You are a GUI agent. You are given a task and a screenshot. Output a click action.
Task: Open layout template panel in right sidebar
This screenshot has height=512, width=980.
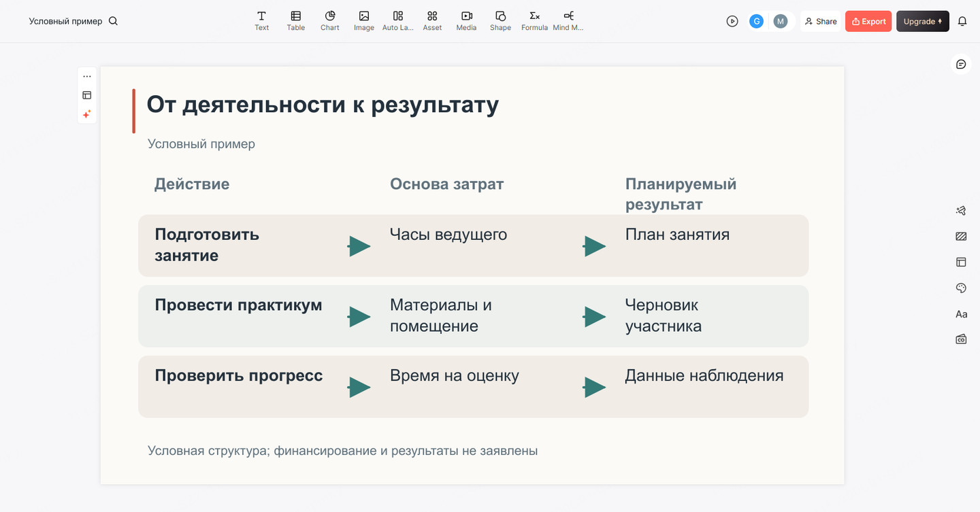pos(961,262)
